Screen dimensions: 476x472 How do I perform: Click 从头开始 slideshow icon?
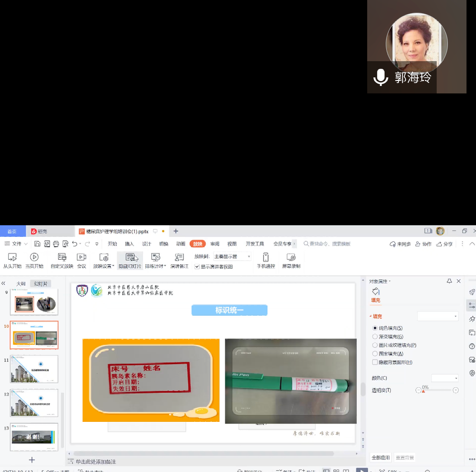point(12,257)
